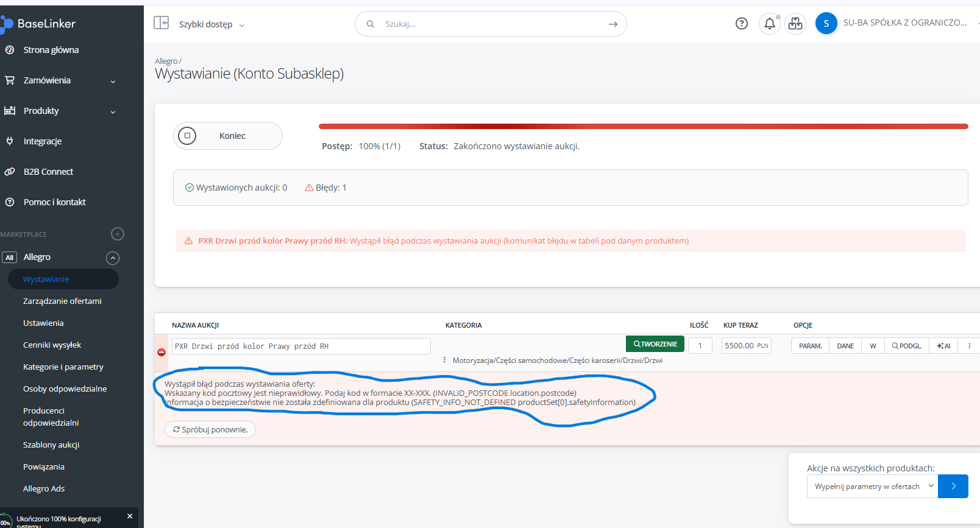Open Osoby odpowiedzialne
Screen dimensions: 980x528
[x=65, y=389]
